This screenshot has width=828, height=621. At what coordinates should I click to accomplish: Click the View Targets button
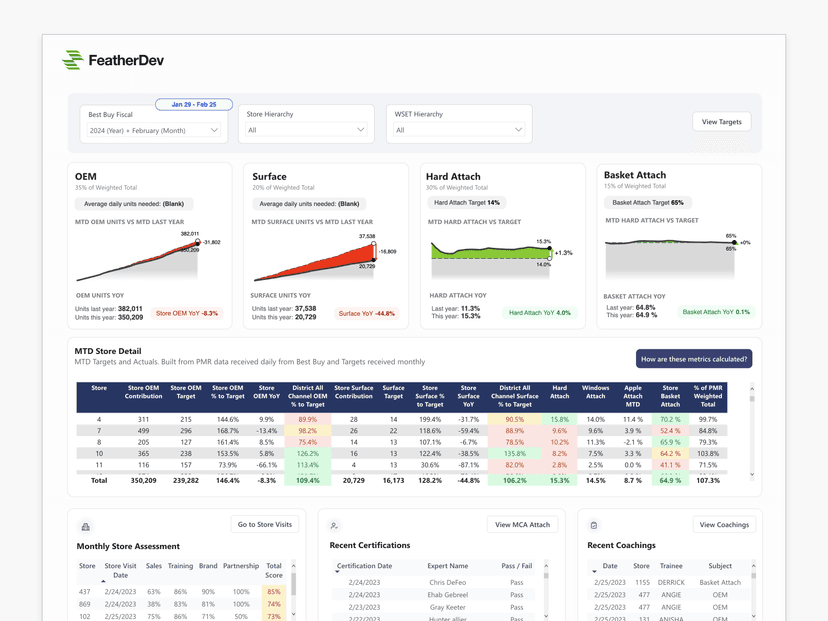721,121
